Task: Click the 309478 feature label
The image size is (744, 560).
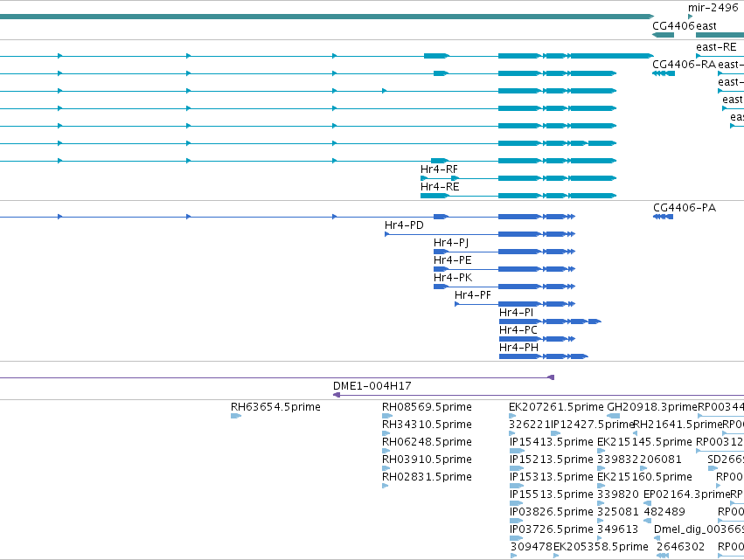Action: pos(532,547)
